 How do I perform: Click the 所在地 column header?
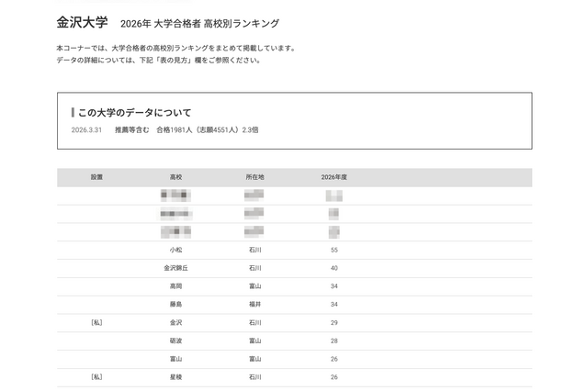(255, 177)
